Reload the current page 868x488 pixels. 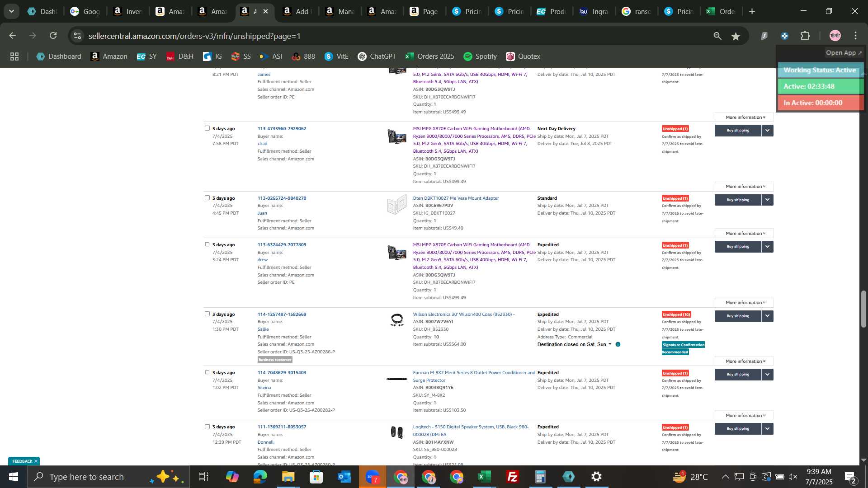53,36
